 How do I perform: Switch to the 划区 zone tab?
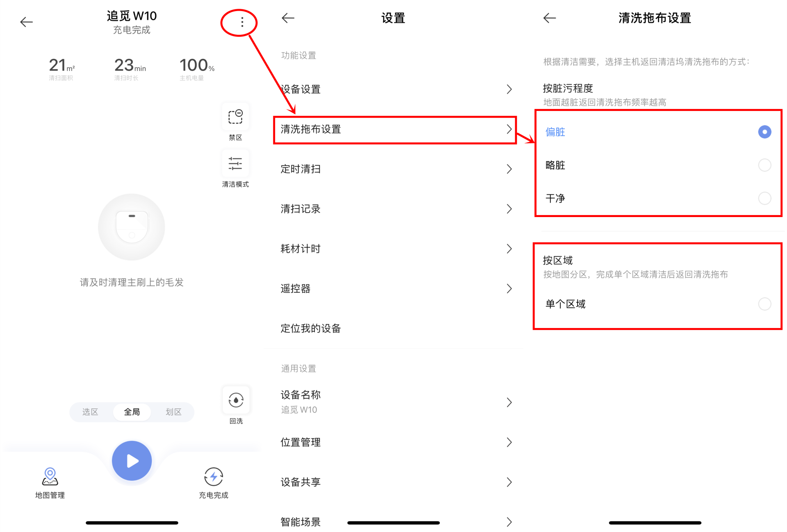click(x=173, y=412)
